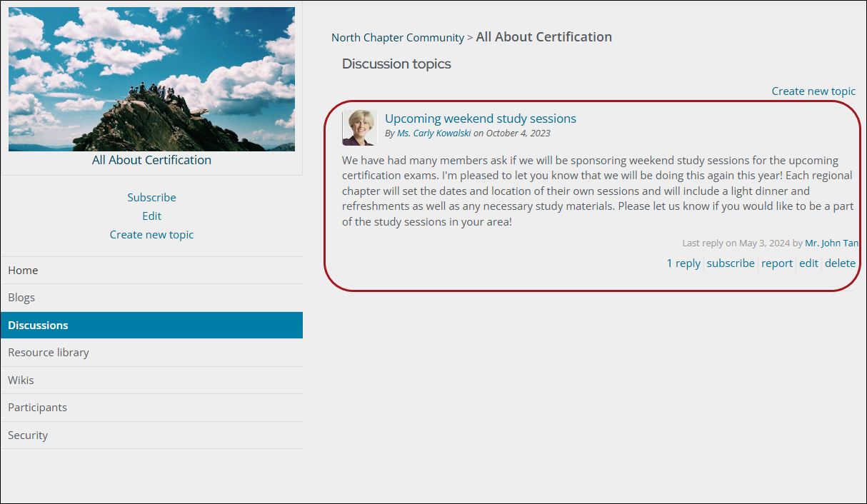
Task: Open the Upcoming weekend study sessions topic
Action: coord(481,119)
